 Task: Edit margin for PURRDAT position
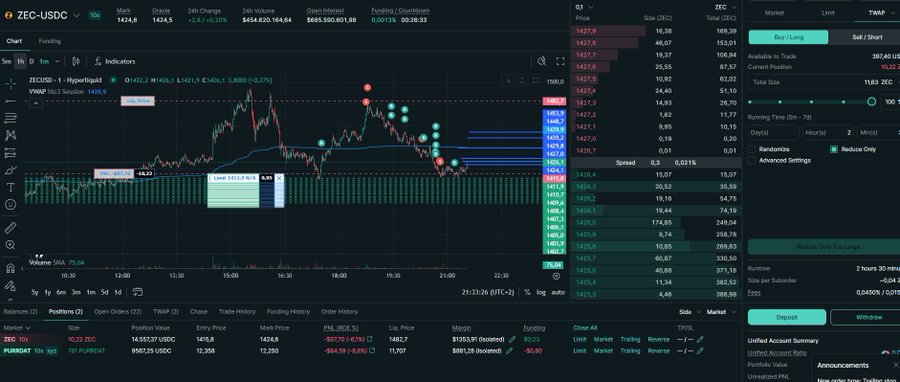(x=509, y=351)
